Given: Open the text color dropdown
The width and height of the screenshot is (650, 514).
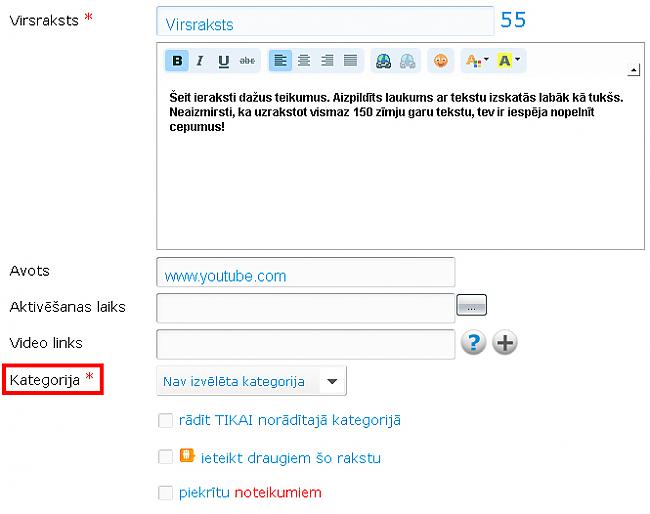Looking at the screenshot, I should point(477,61).
